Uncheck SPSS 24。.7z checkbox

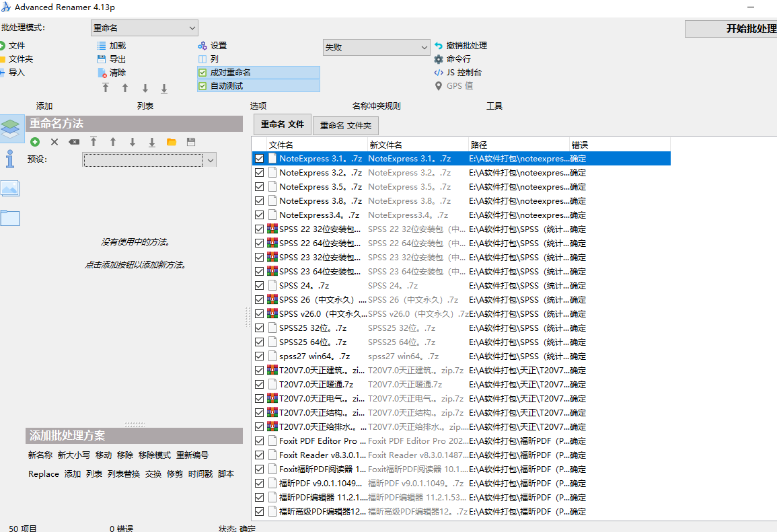(x=259, y=286)
